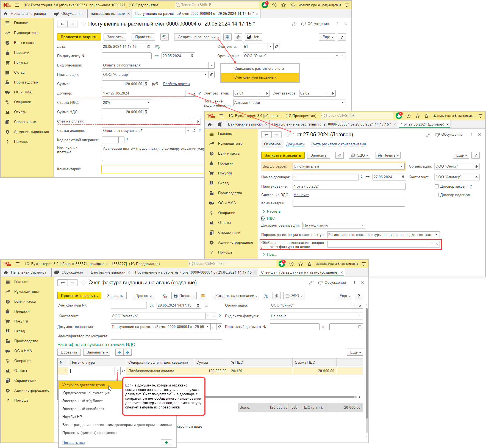The height and width of the screenshot is (448, 486).
Task: Open Вид договора dropdown arrow
Action: (x=401, y=166)
